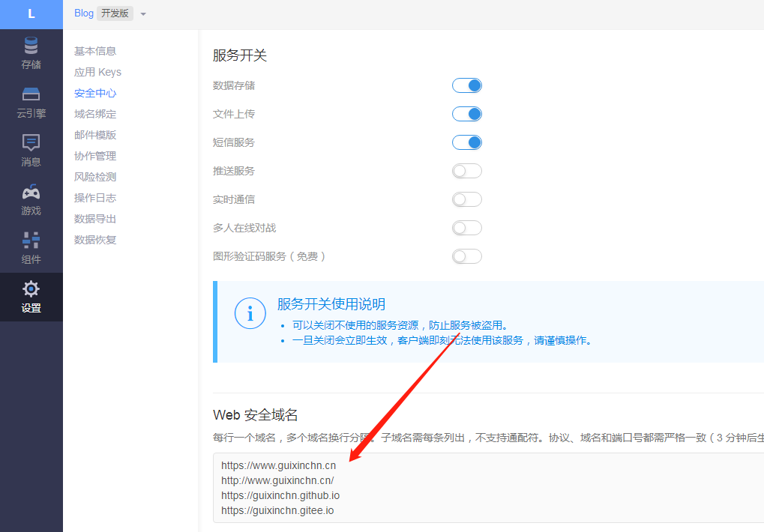Enable the 图形验证码服务 toggle
This screenshot has width=764, height=532.
(x=466, y=256)
